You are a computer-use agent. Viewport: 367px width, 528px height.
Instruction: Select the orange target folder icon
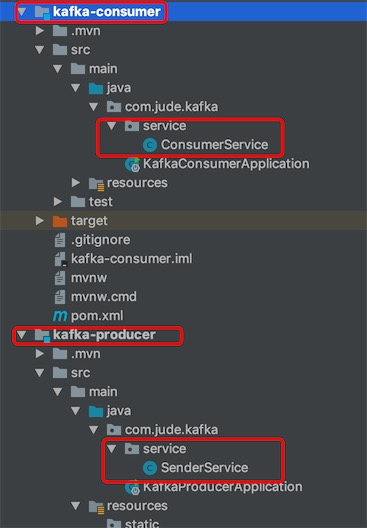(60, 221)
